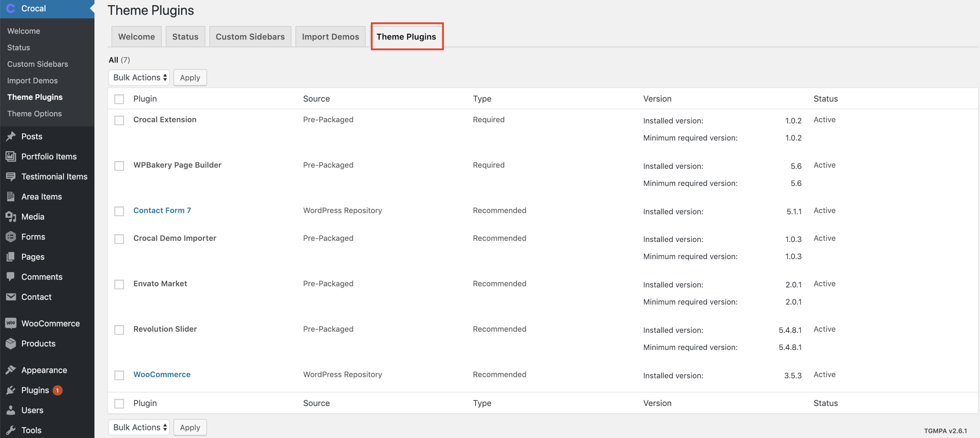Switch to the Status tab
This screenshot has height=438, width=980.
[185, 37]
